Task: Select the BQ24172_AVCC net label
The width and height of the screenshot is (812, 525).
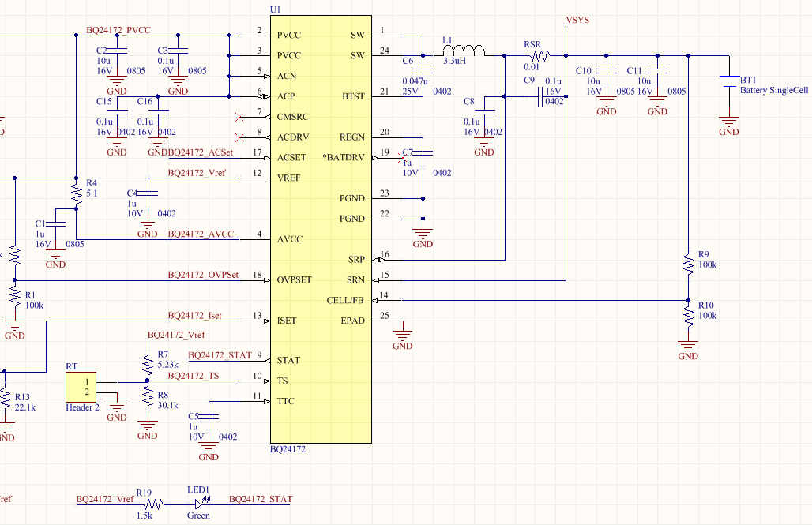Action: pos(201,234)
